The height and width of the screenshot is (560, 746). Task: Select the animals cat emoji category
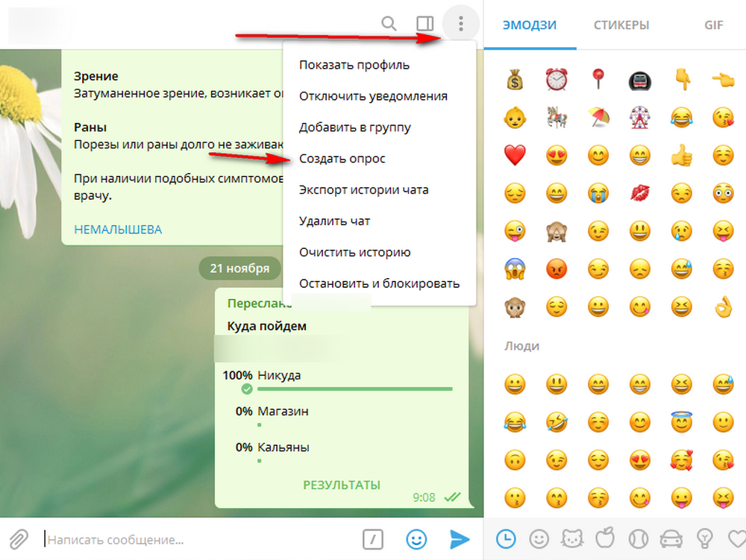[570, 538]
